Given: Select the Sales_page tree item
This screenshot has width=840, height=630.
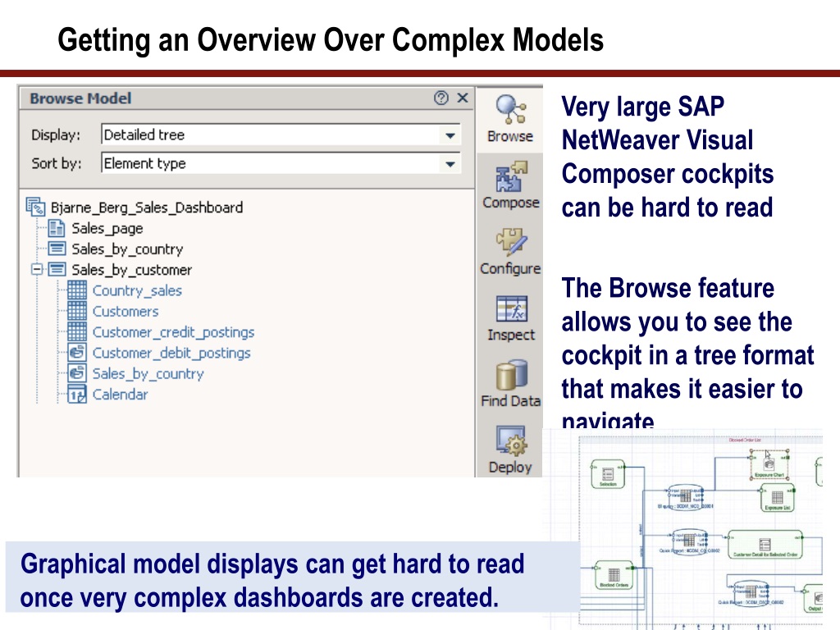Looking at the screenshot, I should click(x=107, y=228).
